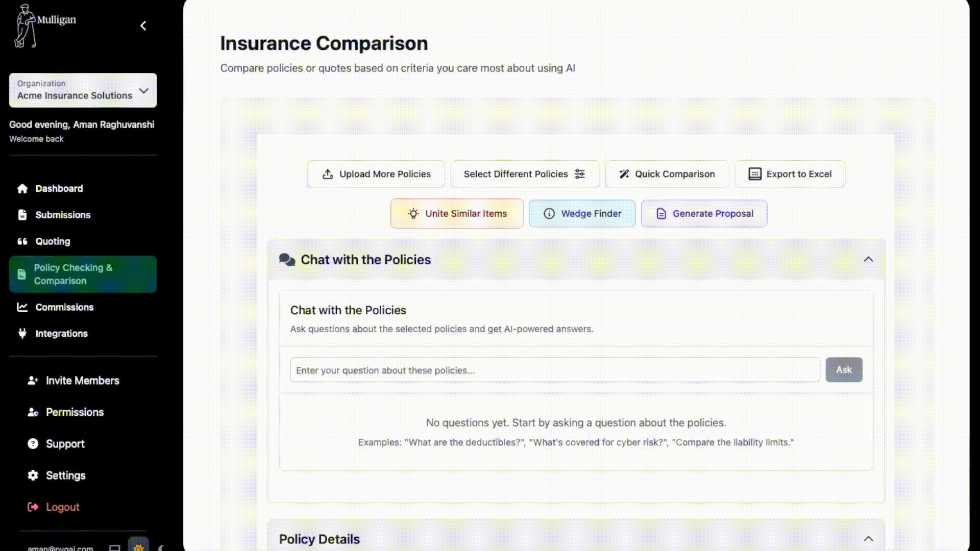Select the system theme monitor toggle
This screenshot has height=551, width=980.
point(115,548)
